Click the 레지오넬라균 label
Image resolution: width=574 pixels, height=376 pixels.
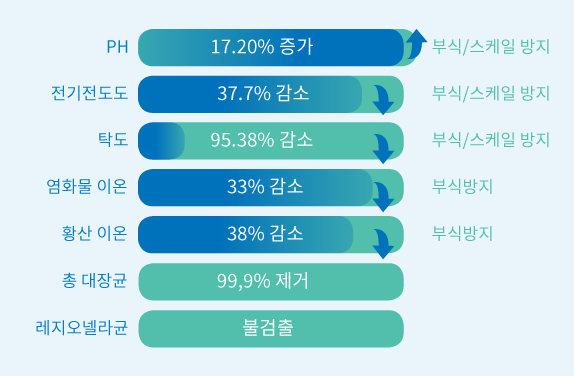82,327
